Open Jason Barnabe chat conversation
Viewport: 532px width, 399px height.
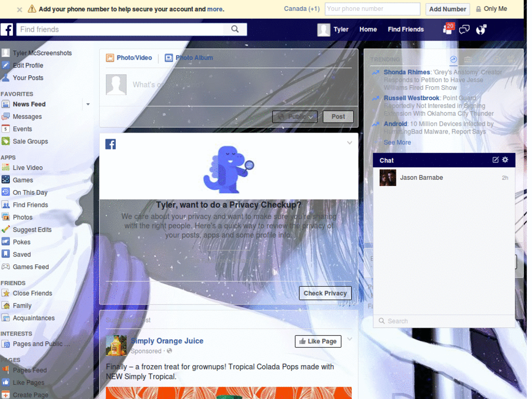point(444,178)
